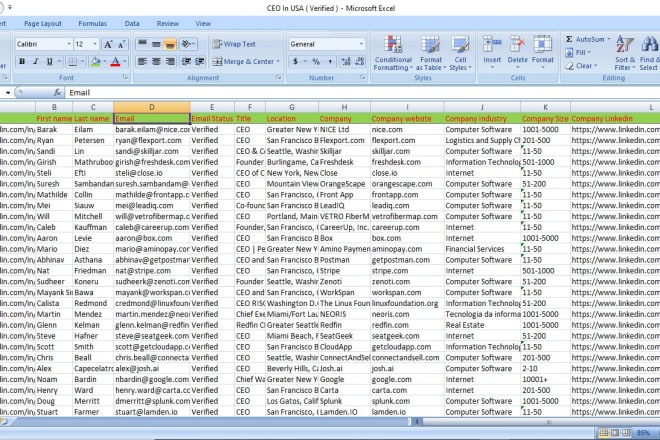Apply Comma Style number format
This screenshot has height=440, width=660.
pyautogui.click(x=330, y=61)
